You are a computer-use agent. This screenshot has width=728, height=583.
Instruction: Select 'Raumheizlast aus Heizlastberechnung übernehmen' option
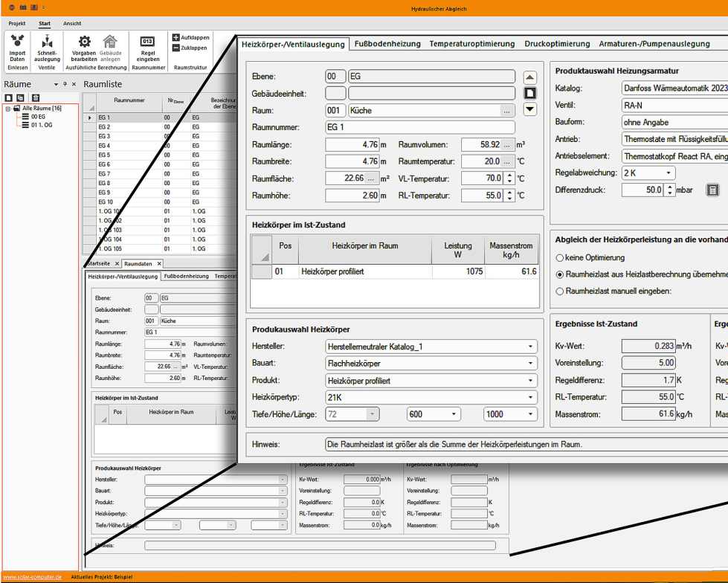click(559, 274)
